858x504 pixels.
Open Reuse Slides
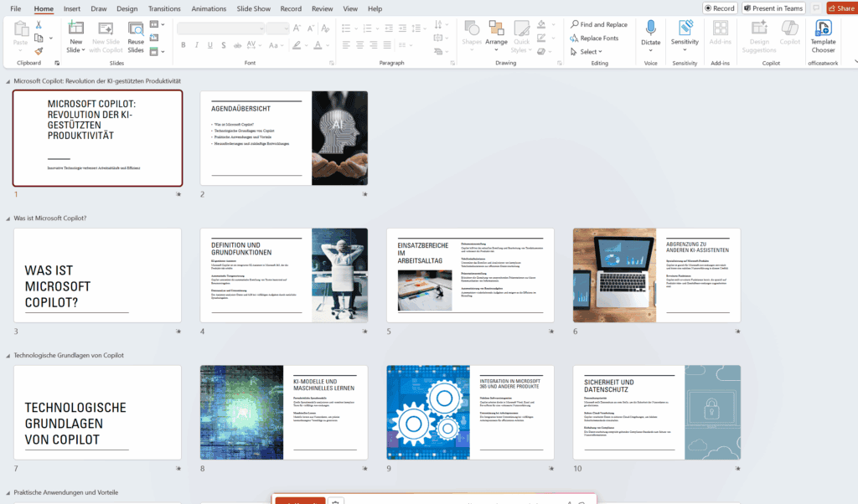(136, 37)
